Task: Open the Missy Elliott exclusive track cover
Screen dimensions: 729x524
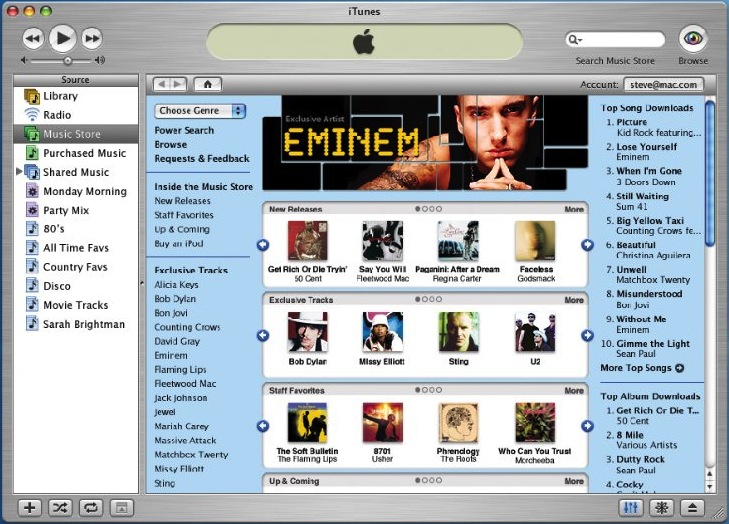Action: [383, 332]
